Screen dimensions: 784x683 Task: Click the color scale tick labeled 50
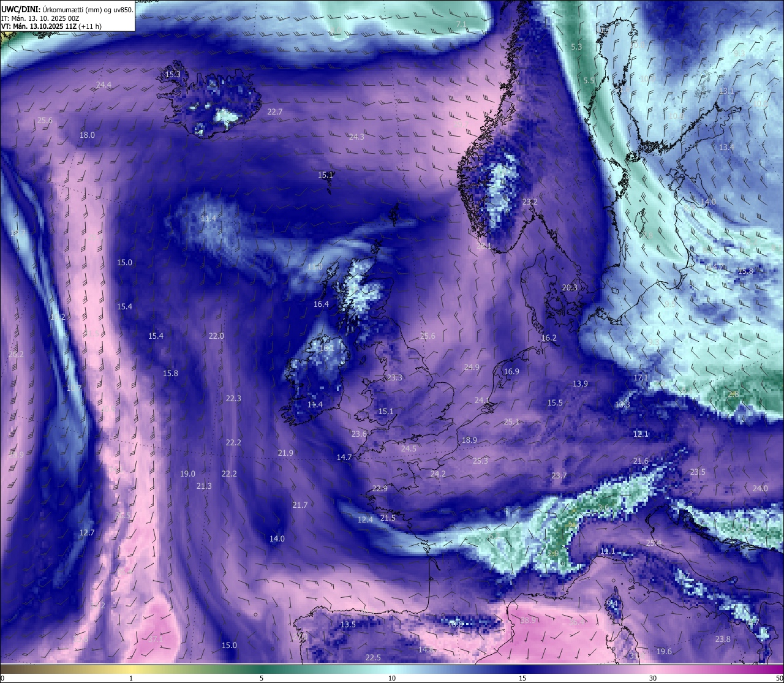(x=779, y=678)
